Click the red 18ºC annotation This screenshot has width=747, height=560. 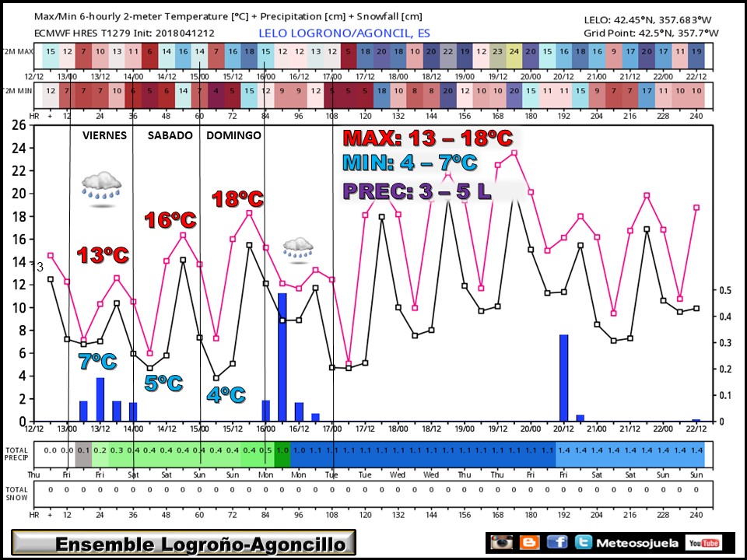click(x=237, y=198)
